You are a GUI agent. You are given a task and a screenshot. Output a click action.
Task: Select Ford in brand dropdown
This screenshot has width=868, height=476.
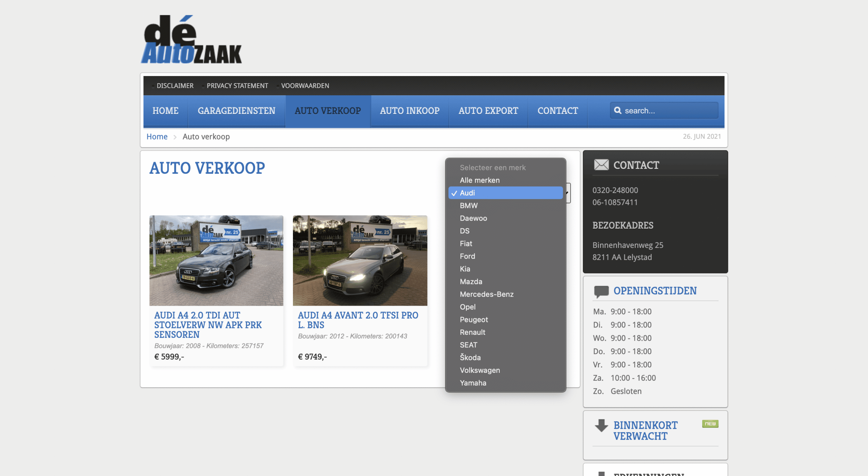(x=506, y=256)
